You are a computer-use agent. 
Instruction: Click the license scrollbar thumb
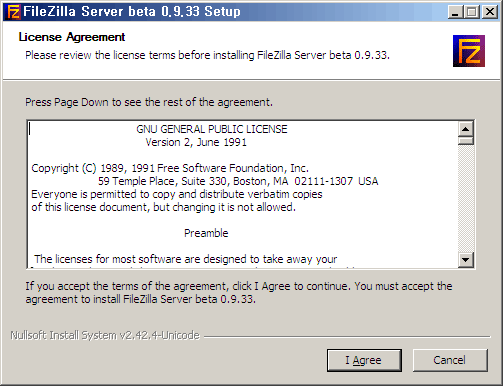tap(466, 140)
